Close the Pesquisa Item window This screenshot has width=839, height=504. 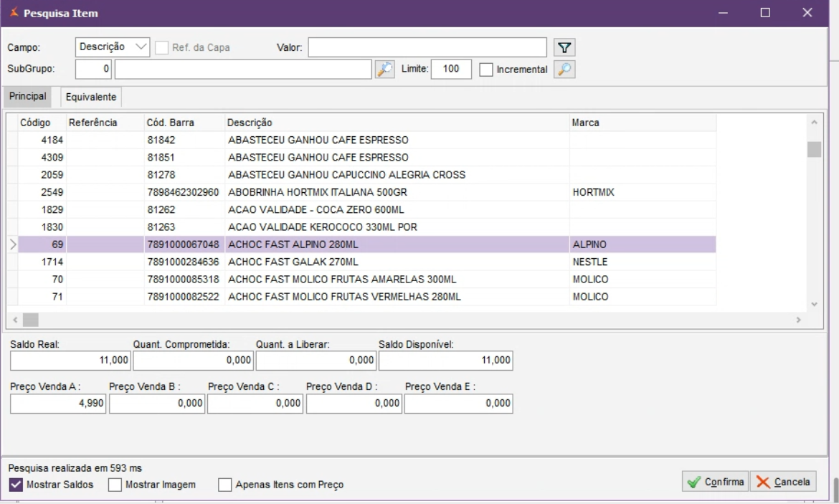tap(807, 13)
